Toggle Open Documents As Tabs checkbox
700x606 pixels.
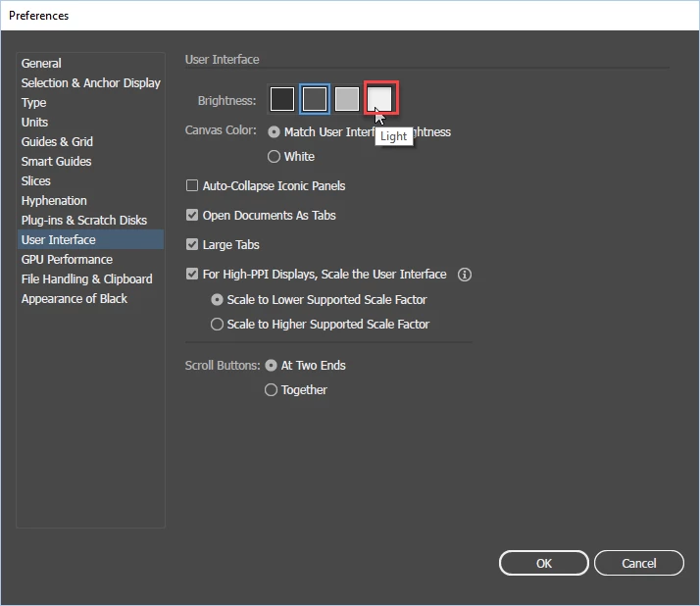192,216
